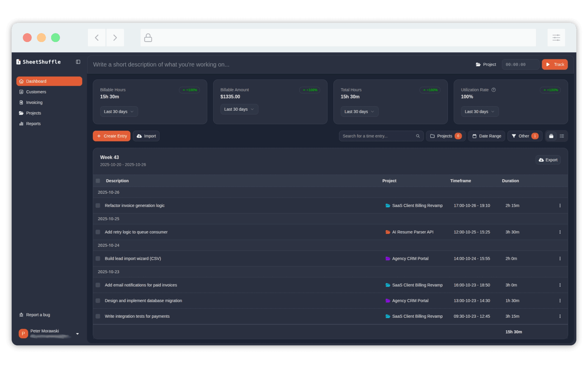This screenshot has height=368, width=588.
Task: Collapse the sidebar with the panel icon
Action: tap(78, 62)
